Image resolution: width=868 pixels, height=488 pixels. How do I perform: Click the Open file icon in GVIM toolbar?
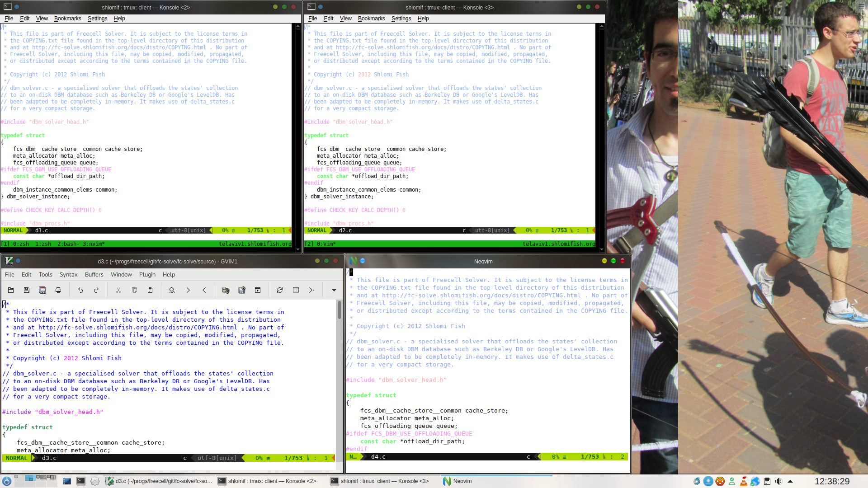pyautogui.click(x=11, y=291)
